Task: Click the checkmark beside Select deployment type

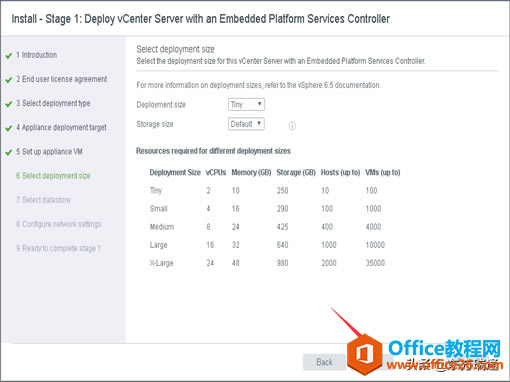Action: point(9,104)
